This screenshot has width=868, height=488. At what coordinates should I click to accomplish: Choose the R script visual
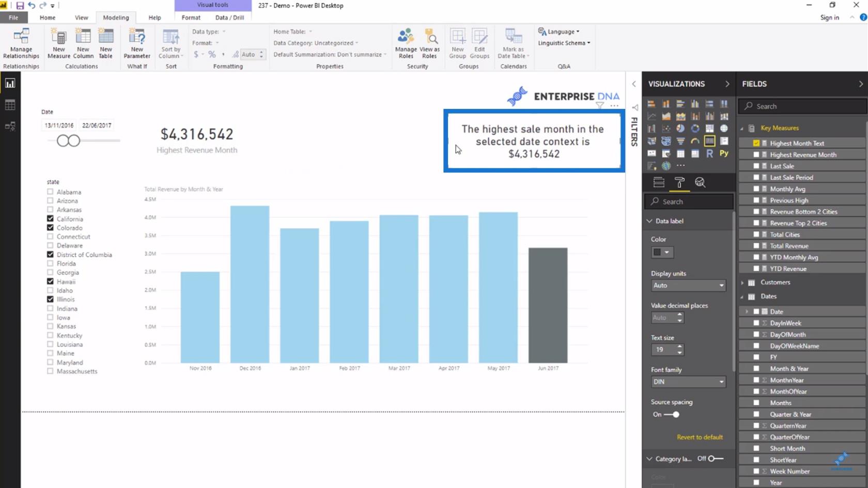pyautogui.click(x=709, y=153)
